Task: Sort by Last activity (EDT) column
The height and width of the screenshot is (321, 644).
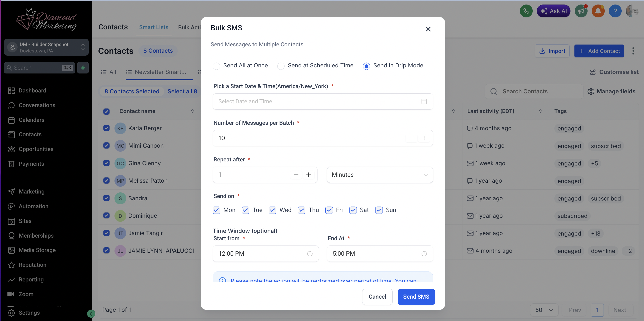Action: (x=540, y=111)
